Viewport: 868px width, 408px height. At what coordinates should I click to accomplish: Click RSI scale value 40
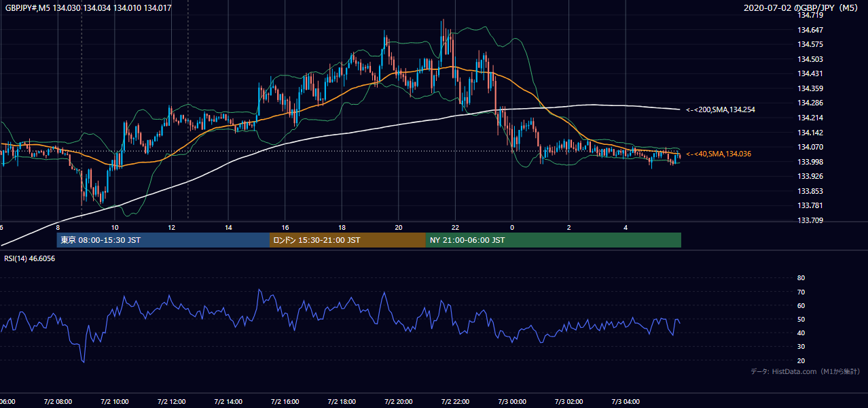coord(801,333)
